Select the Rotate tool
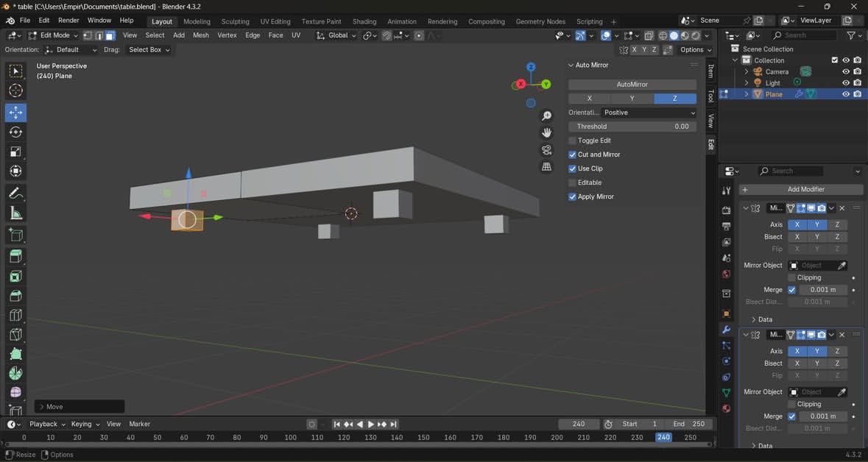 tap(15, 132)
